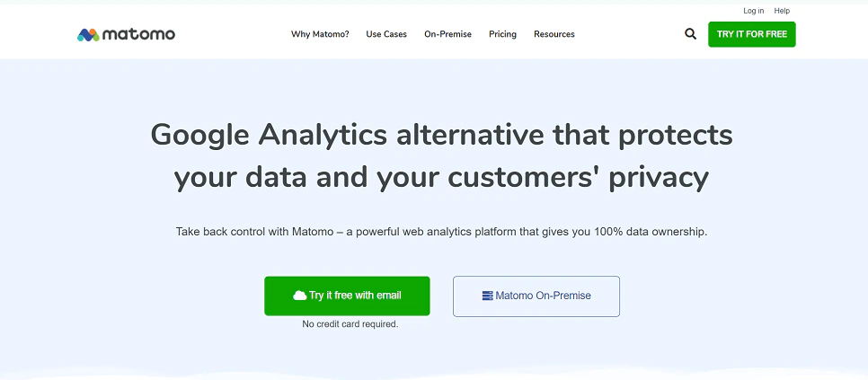
Task: Click the server icon beside Matomo On-Premise
Action: click(x=488, y=296)
